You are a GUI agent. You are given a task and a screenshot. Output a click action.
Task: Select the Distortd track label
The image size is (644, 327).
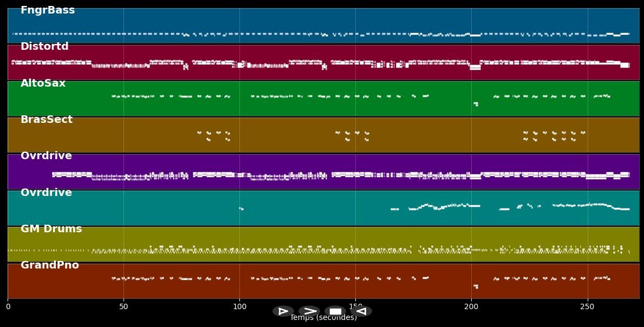click(44, 47)
